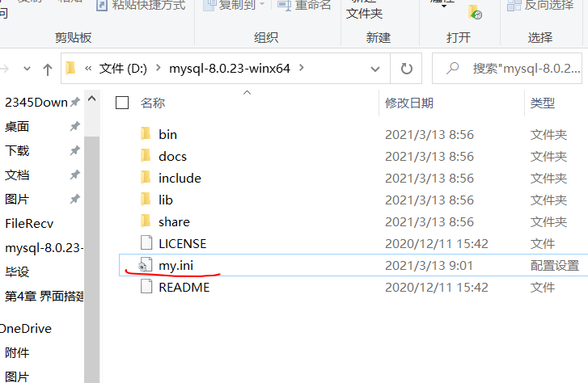Click the 文件 (D:) breadcrumb

(123, 69)
